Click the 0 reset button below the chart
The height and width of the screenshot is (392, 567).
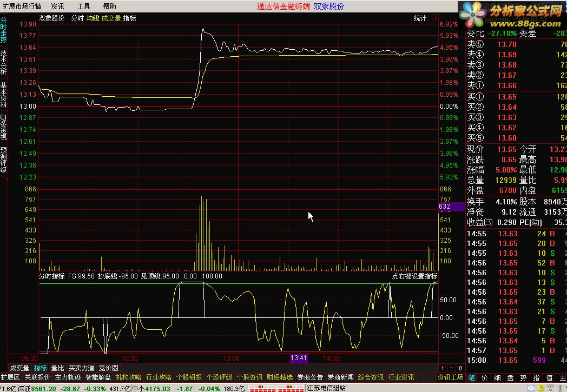tap(460, 368)
